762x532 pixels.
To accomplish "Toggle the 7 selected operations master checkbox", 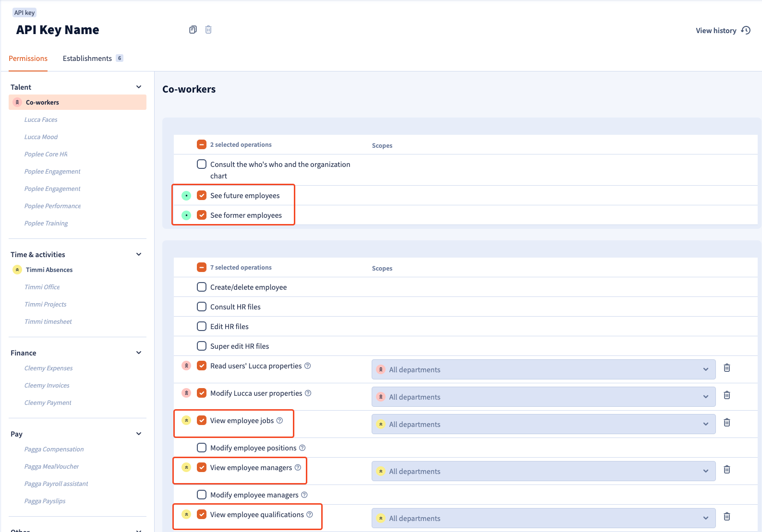I will click(202, 268).
